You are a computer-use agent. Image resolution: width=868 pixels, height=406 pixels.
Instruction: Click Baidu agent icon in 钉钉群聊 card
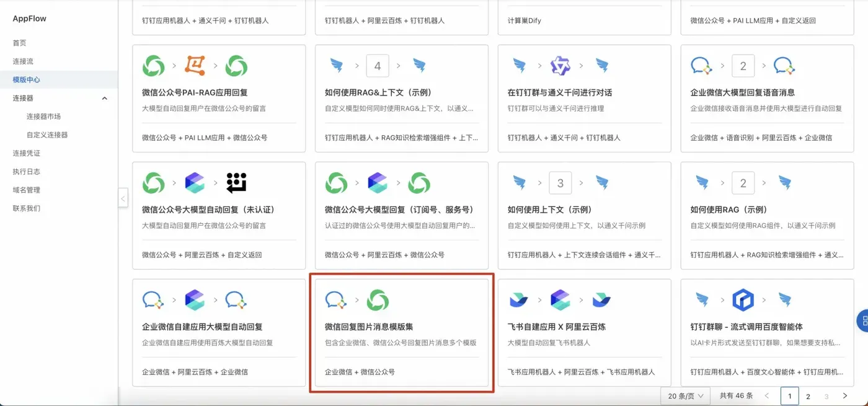[x=743, y=300]
